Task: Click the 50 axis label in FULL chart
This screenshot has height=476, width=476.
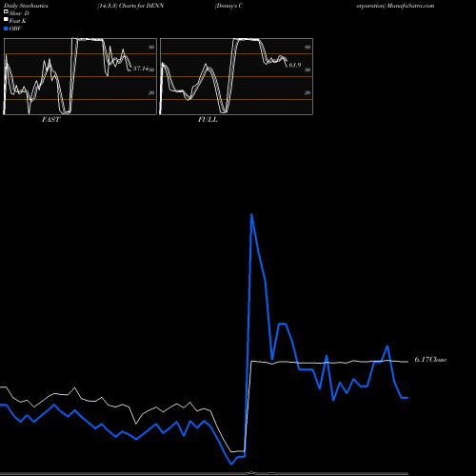Action: pos(307,69)
